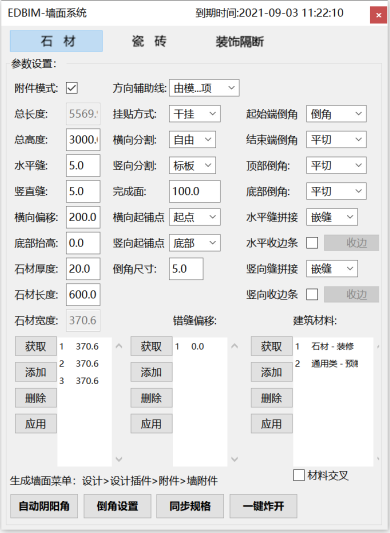Click 添加 beside the 石材宽度 list
Image resolution: width=390 pixels, height=533 pixels.
36,372
